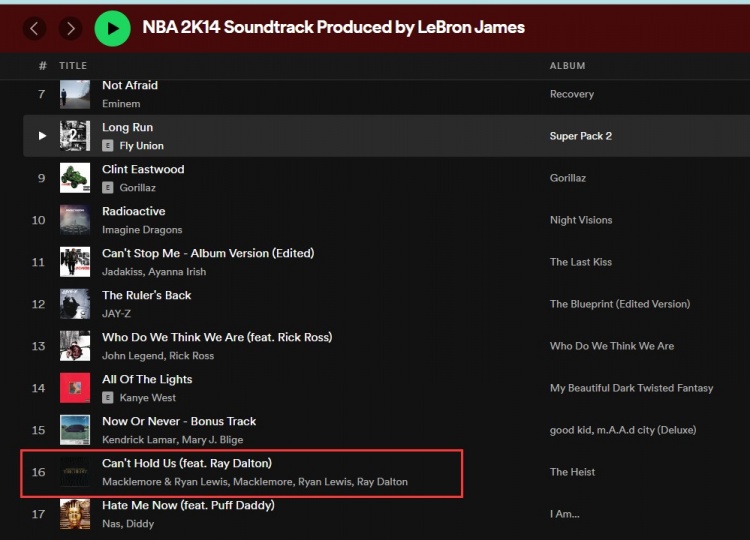The image size is (750, 540).
Task: Play the Long Run track row icon
Action: coord(42,136)
